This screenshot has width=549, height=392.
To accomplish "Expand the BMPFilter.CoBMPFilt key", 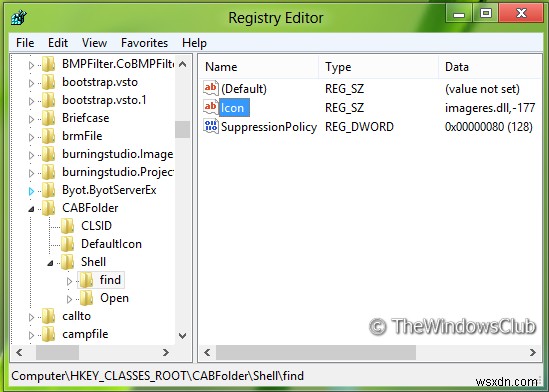I will pyautogui.click(x=31, y=65).
